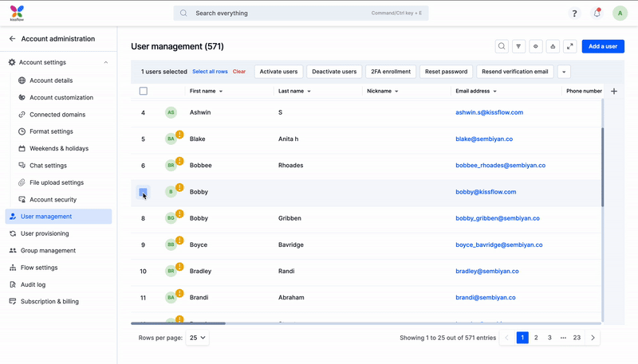The width and height of the screenshot is (638, 364).
Task: Click the export icon in table toolbar
Action: [553, 46]
